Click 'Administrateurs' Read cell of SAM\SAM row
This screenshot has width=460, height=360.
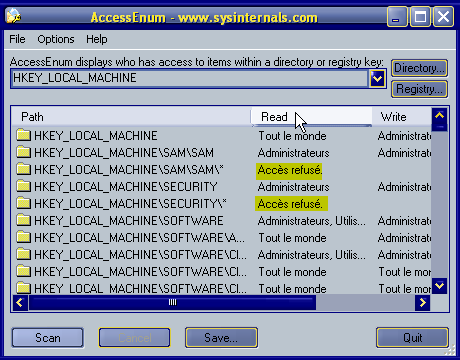[x=293, y=153]
